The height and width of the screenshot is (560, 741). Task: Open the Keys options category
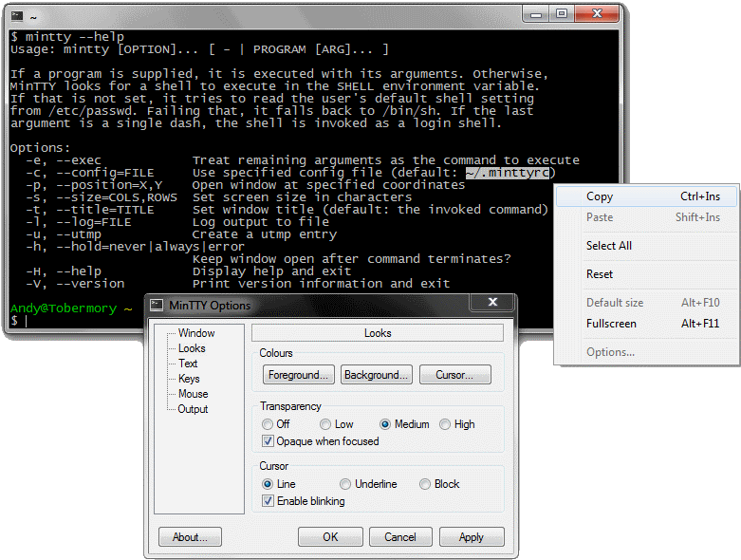click(x=189, y=379)
